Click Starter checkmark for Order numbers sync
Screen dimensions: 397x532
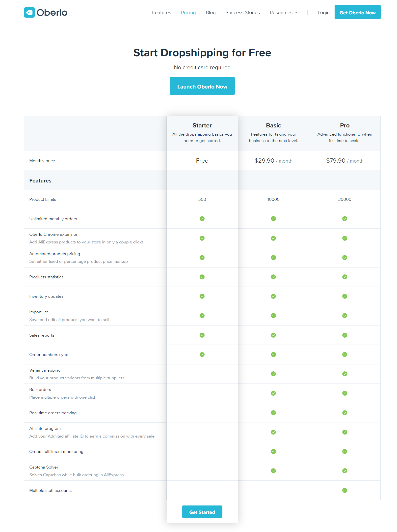(202, 355)
